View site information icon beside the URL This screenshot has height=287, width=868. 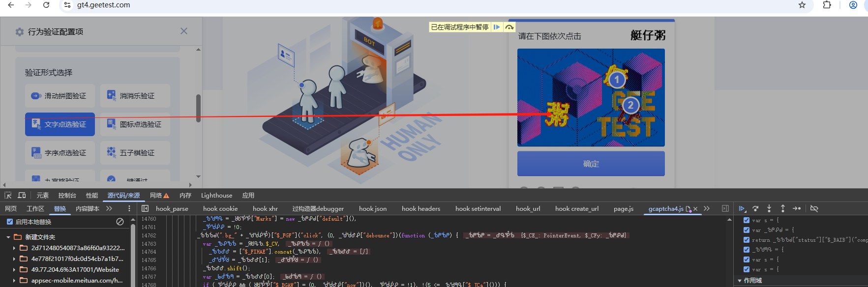point(67,5)
